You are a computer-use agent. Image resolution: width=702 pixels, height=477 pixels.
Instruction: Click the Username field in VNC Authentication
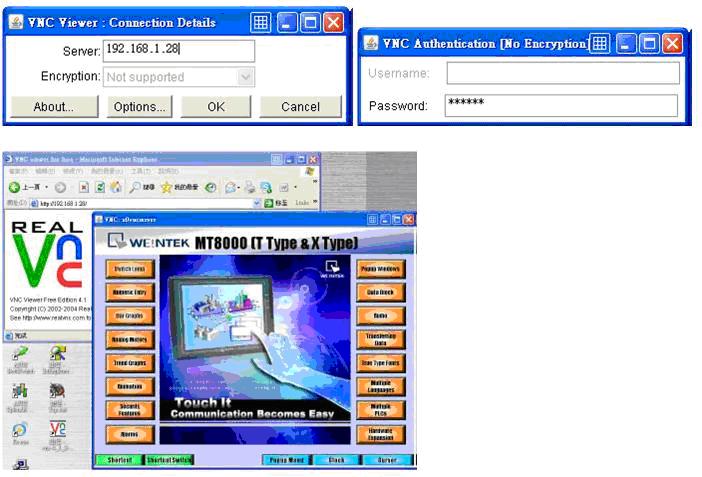[x=563, y=73]
